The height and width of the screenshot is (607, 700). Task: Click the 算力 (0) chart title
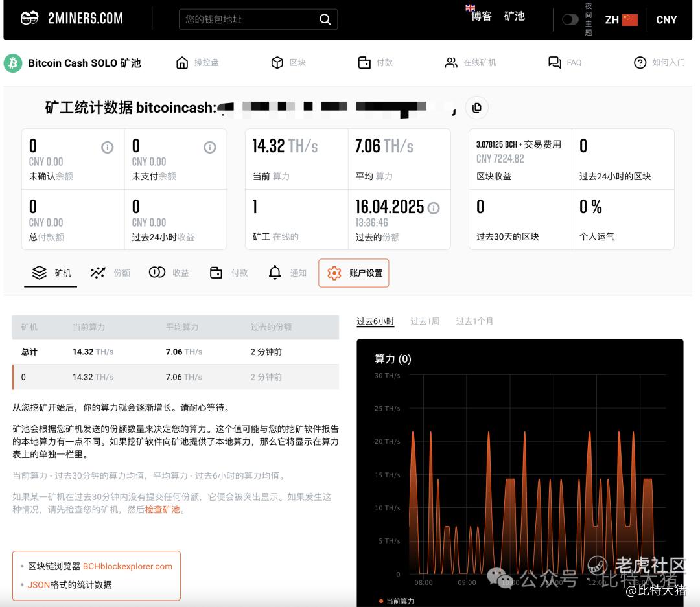393,359
